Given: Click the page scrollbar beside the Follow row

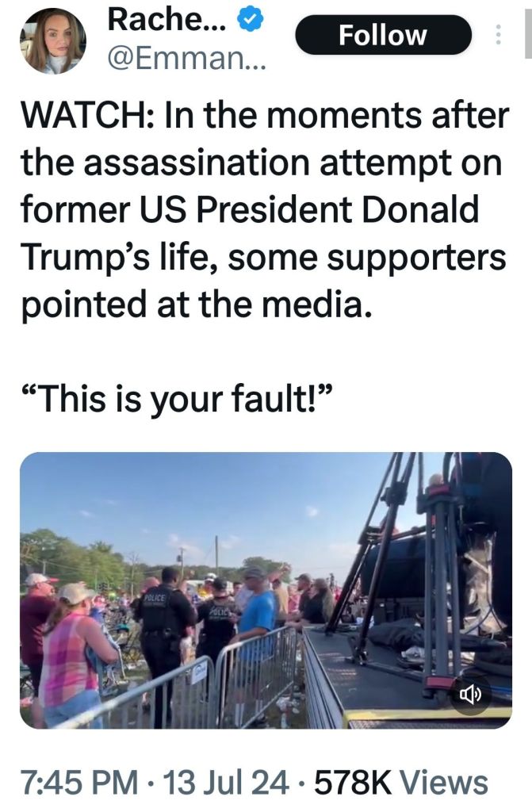Looking at the screenshot, I should point(528,29).
